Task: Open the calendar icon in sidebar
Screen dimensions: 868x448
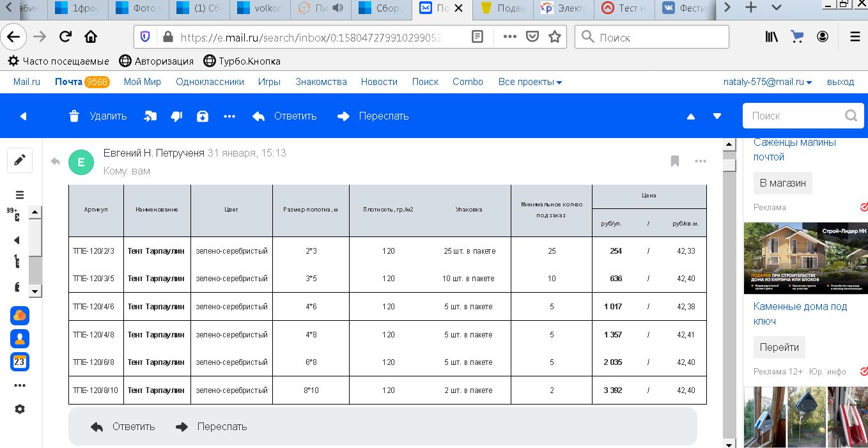Action: click(20, 362)
